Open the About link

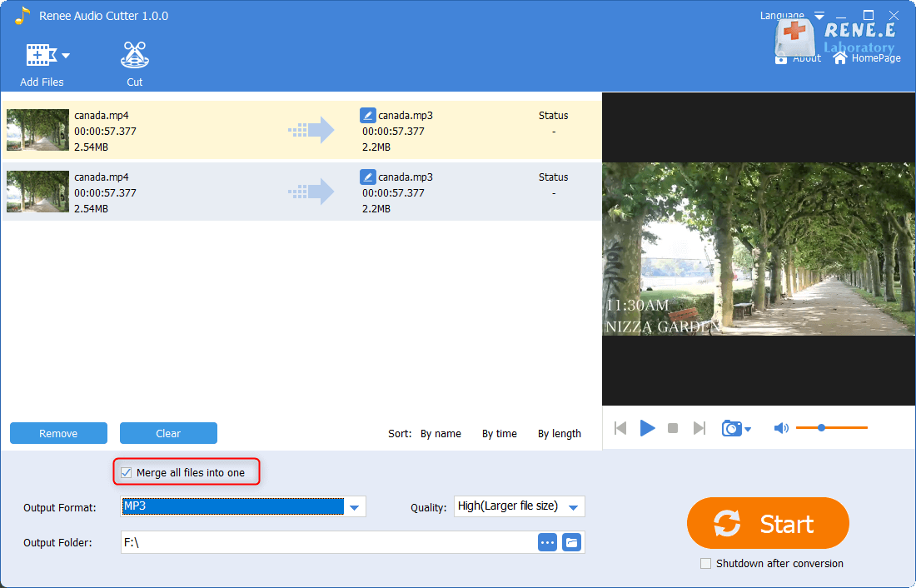[x=798, y=57]
